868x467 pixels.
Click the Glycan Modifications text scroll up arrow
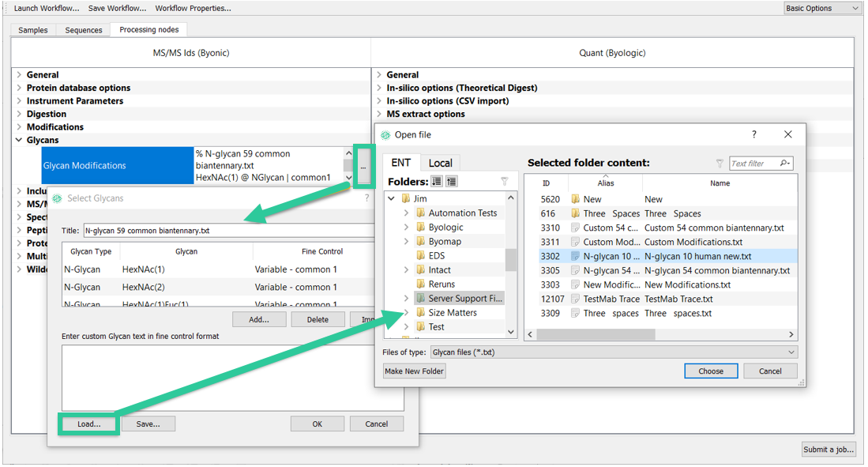[349, 153]
